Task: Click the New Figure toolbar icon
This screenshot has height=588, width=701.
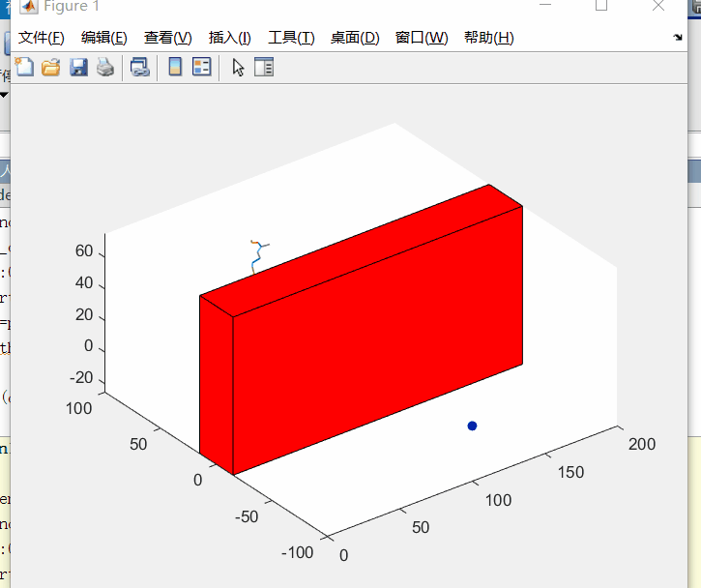Action: (24, 68)
